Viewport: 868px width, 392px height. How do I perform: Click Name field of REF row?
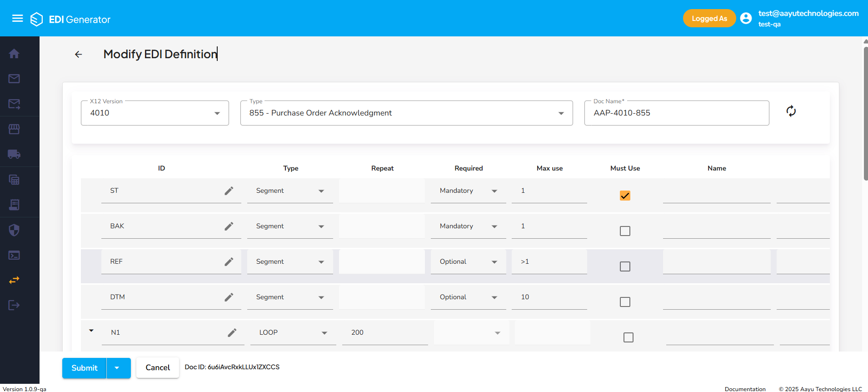point(717,261)
